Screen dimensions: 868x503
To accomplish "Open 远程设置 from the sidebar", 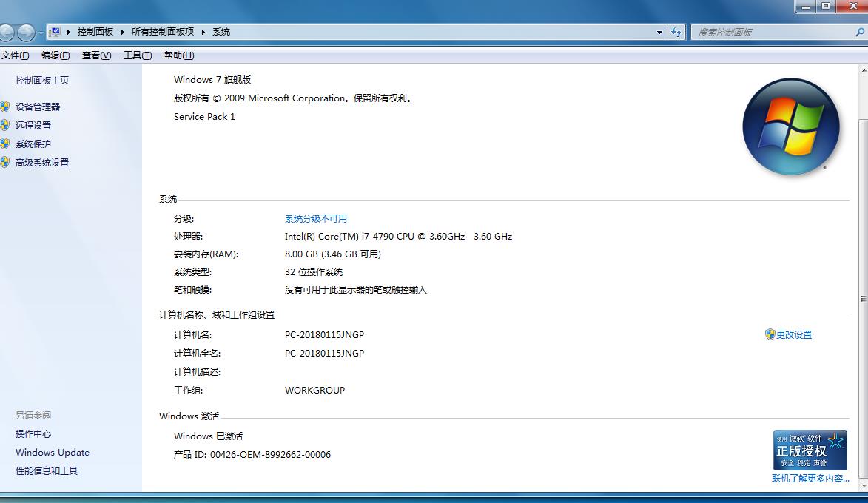I will [x=33, y=126].
